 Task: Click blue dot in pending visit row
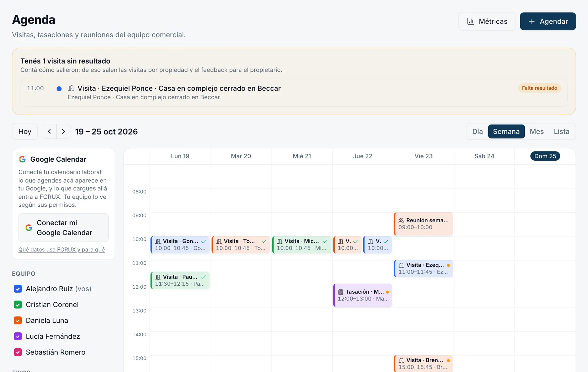(59, 89)
